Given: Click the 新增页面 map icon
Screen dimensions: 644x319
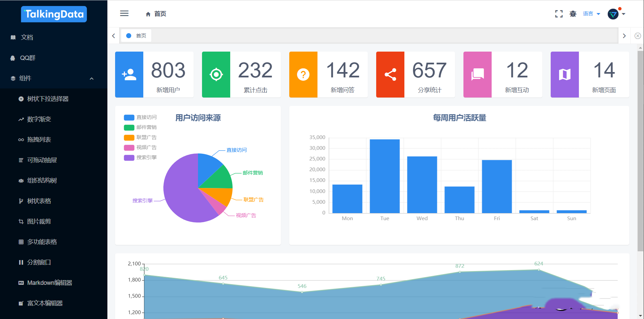Looking at the screenshot, I should coord(564,74).
